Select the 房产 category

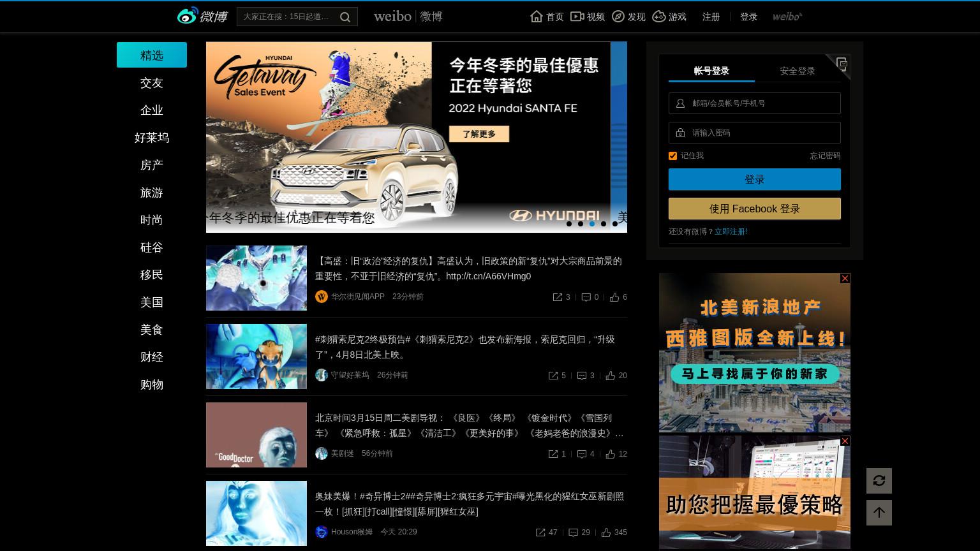(x=152, y=165)
